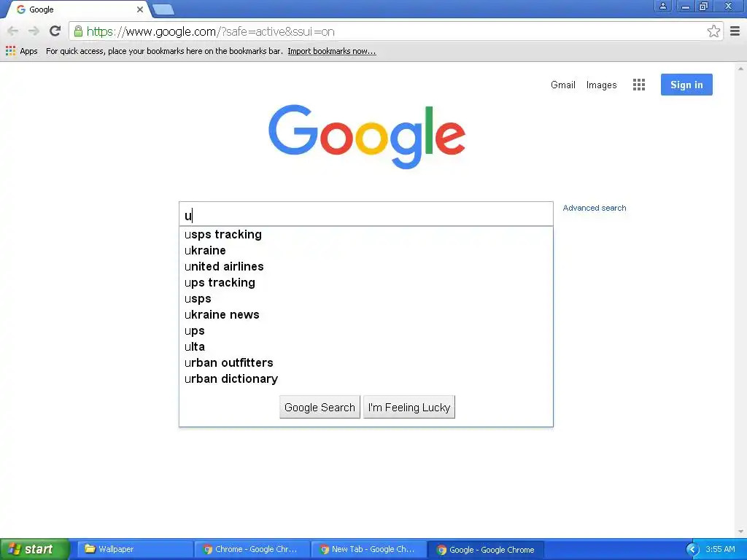Click the browser forward arrow
Screen dimensions: 747x560
pyautogui.click(x=34, y=31)
